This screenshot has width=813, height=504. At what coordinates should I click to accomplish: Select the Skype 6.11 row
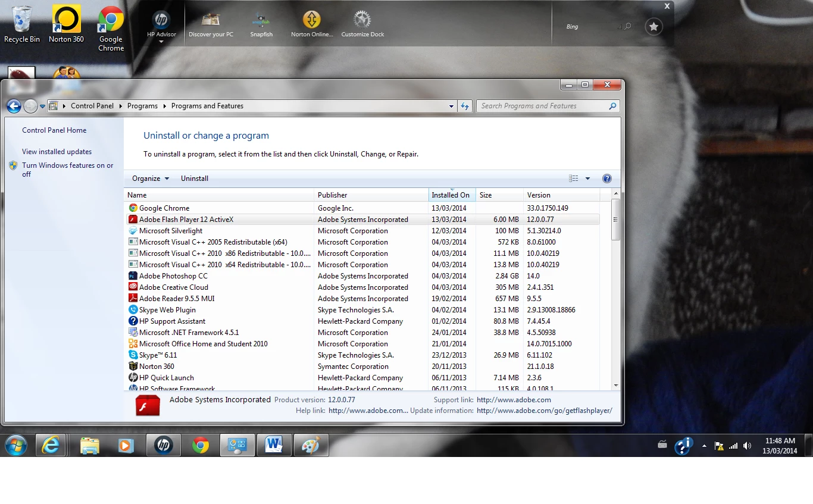point(364,355)
